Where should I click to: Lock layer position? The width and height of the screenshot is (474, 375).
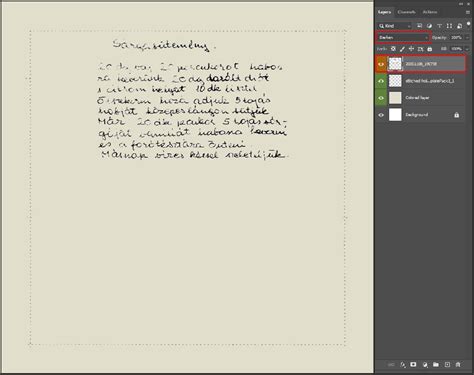tap(411, 49)
